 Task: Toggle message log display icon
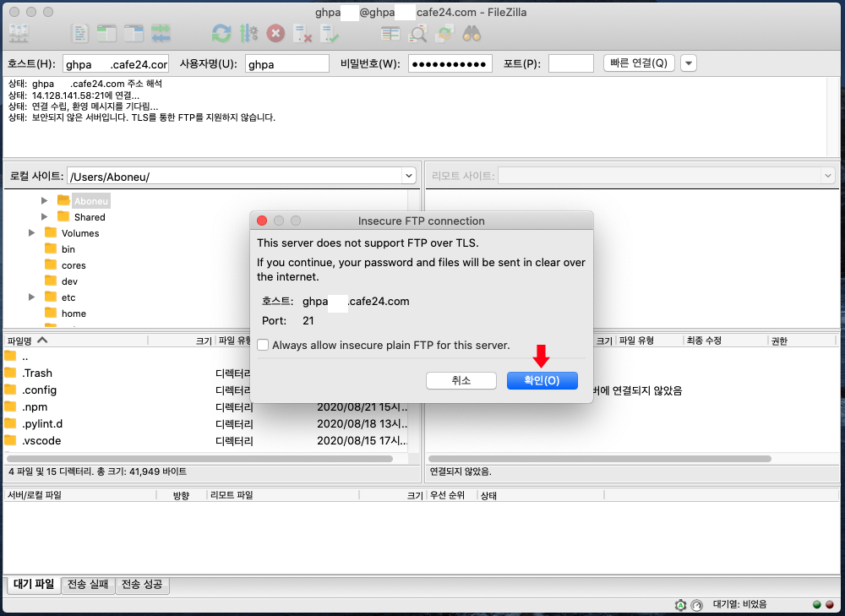coord(79,34)
